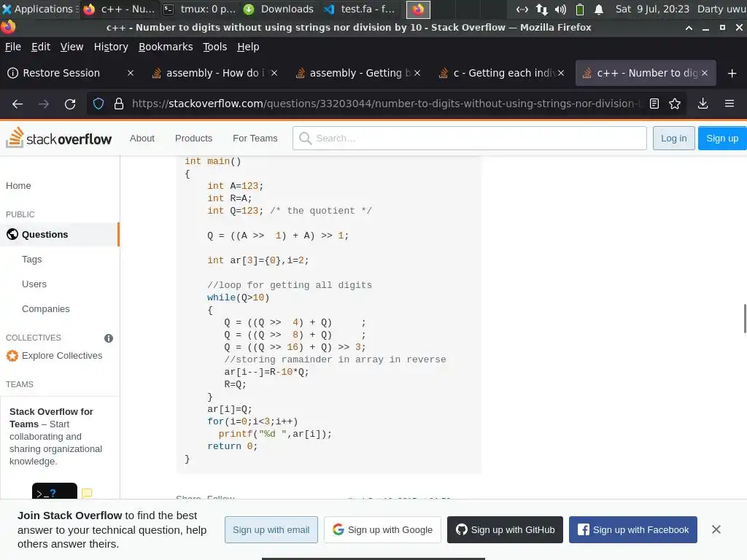Click the Log in button
747x560 pixels.
[x=673, y=138]
